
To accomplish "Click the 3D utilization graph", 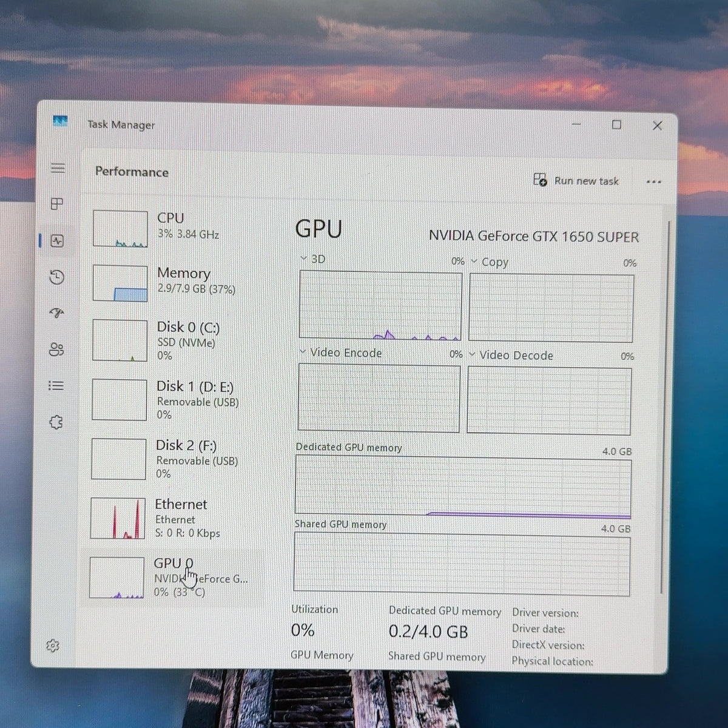I will click(x=380, y=306).
